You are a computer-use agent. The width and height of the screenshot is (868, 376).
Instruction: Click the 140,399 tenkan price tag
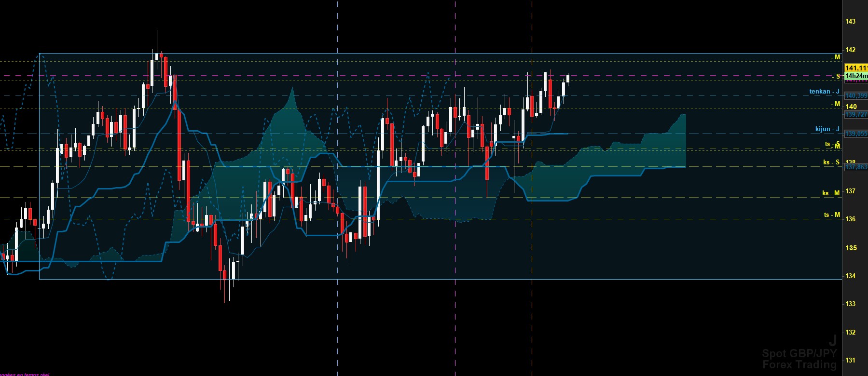(x=856, y=96)
